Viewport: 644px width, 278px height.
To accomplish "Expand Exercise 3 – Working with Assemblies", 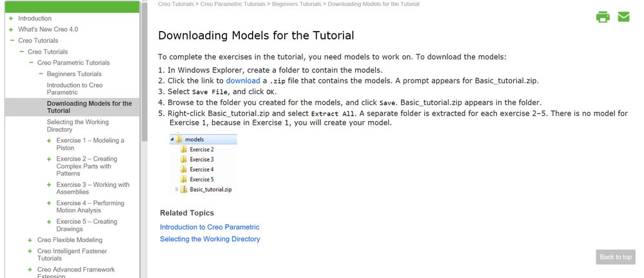I will click(x=49, y=184).
